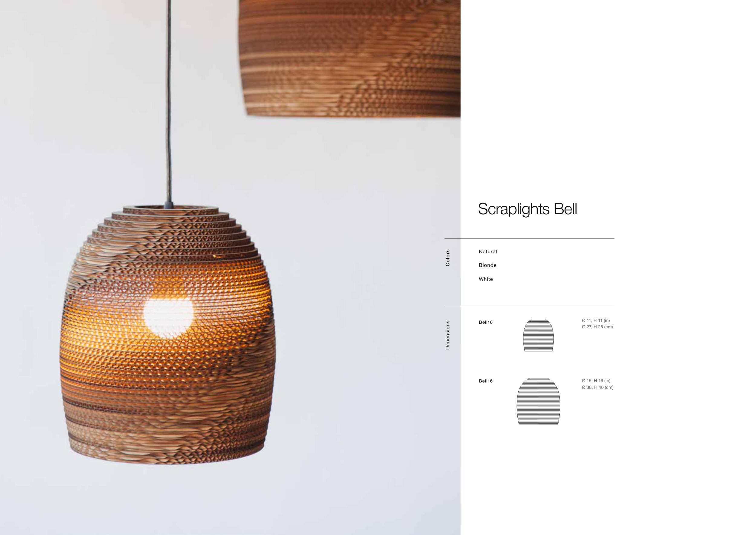The height and width of the screenshot is (535, 756).
Task: Click the vertical Colors section label
Action: [x=448, y=258]
